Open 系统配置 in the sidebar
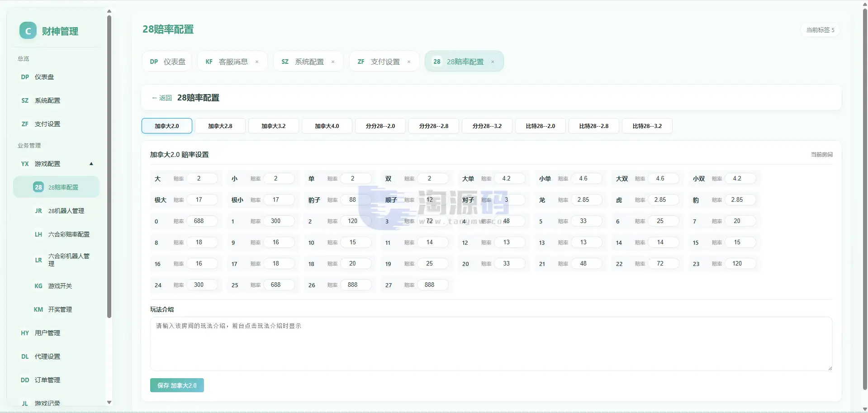Viewport: 868px width, 413px height. click(56, 100)
